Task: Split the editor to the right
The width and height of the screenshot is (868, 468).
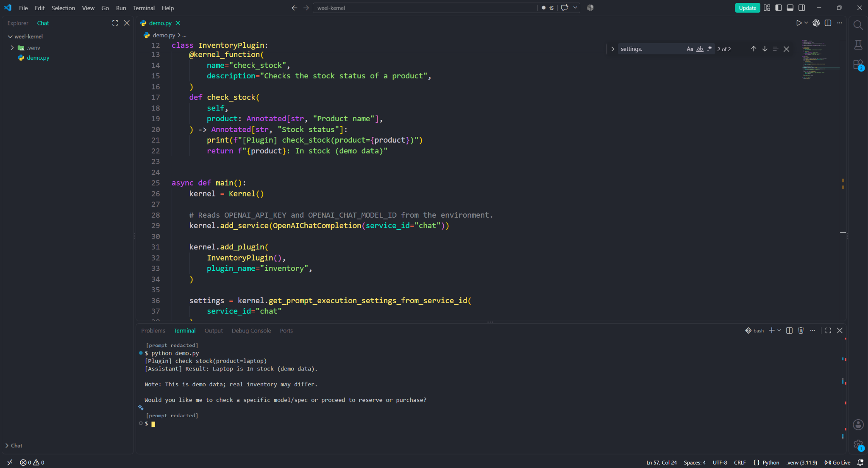Action: click(x=828, y=23)
